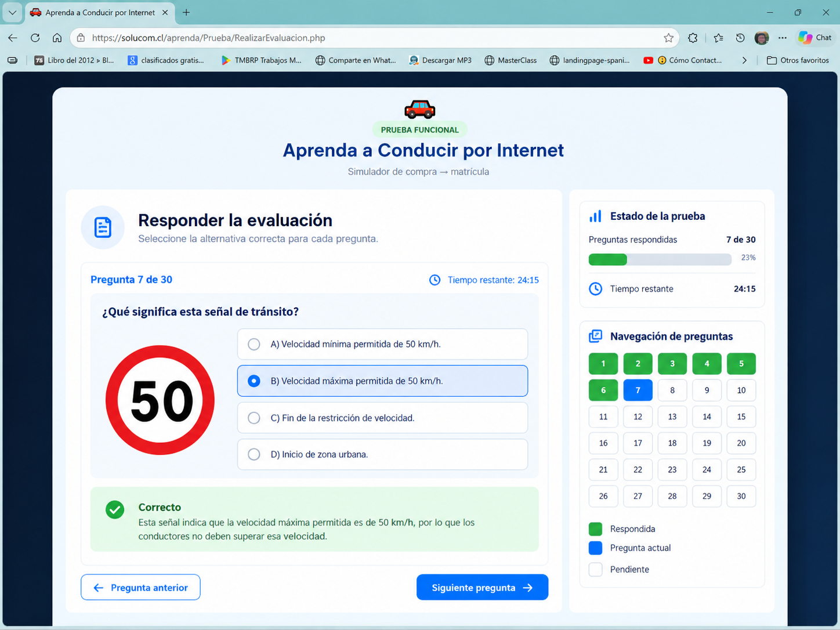Viewport: 840px width, 630px height.
Task: Click the Navegación de preguntas icon
Action: [x=595, y=336]
